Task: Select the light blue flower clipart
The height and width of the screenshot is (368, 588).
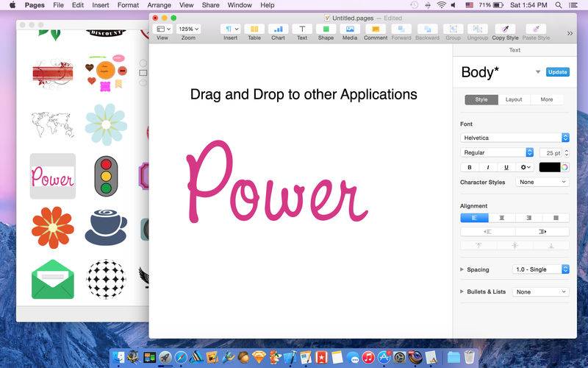Action: [106, 124]
